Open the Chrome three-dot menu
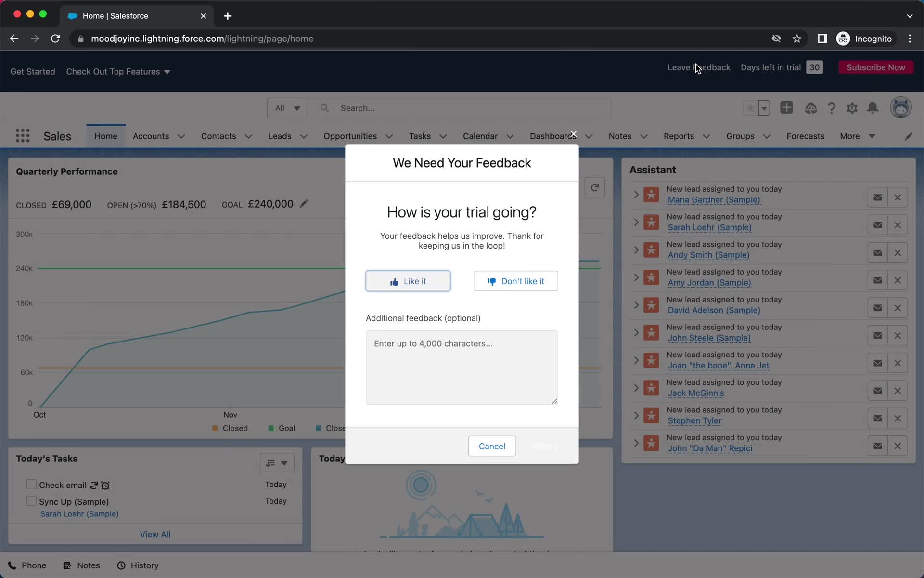924x578 pixels. pyautogui.click(x=910, y=39)
